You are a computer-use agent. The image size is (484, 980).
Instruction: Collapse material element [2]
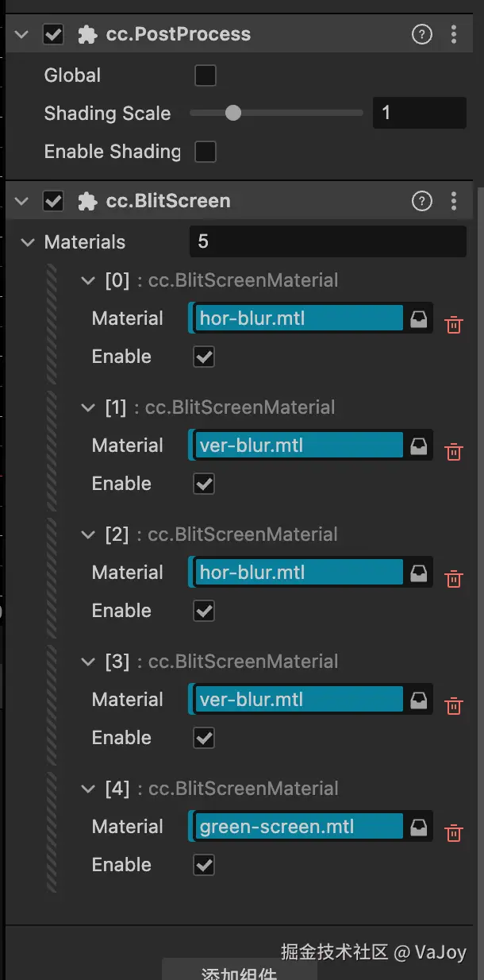88,534
